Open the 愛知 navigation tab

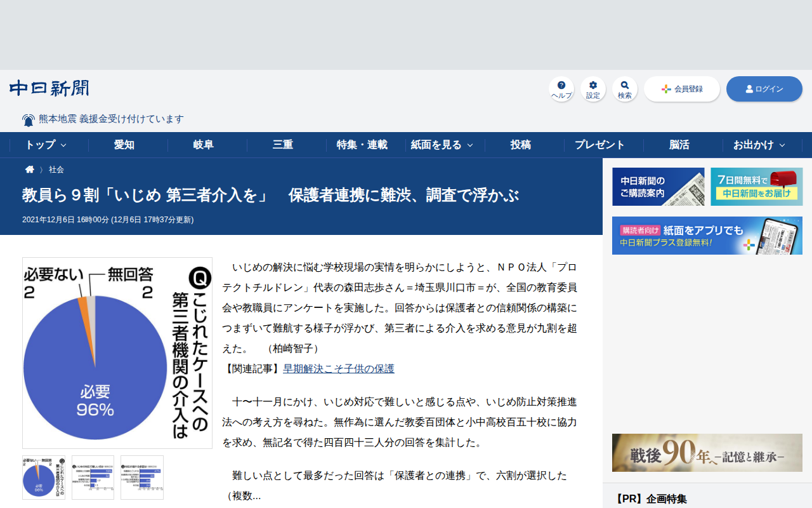(124, 145)
